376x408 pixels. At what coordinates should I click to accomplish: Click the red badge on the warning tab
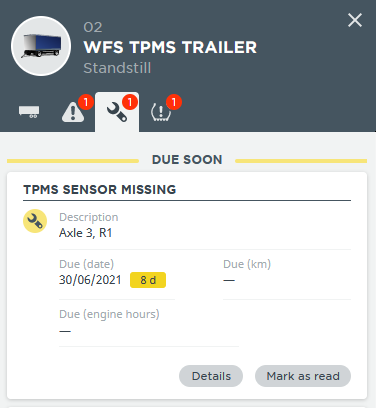[86, 102]
